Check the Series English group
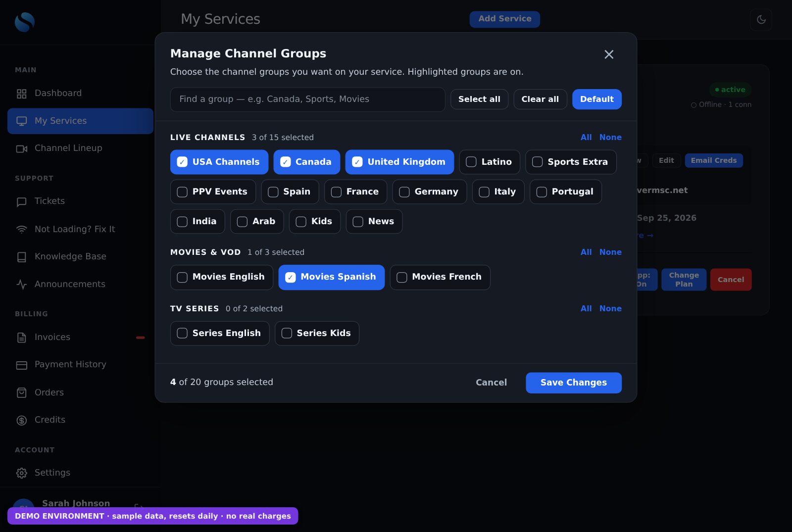The width and height of the screenshot is (792, 532). coord(220,333)
